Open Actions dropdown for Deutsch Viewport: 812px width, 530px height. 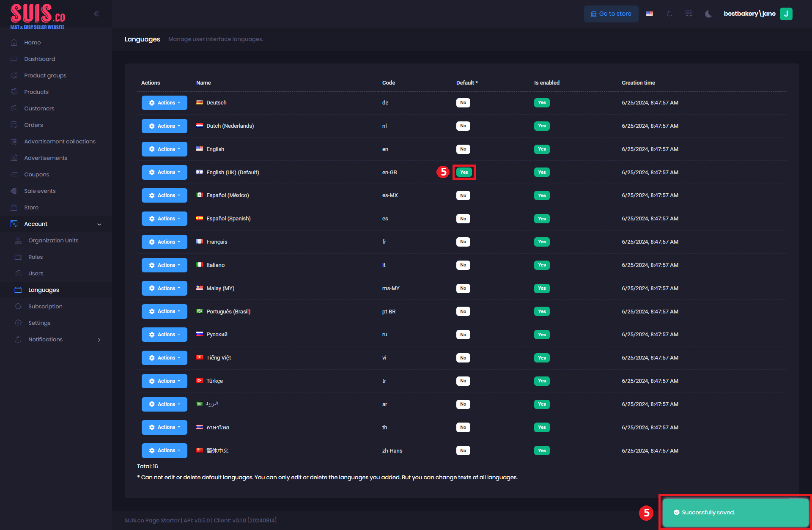[165, 103]
